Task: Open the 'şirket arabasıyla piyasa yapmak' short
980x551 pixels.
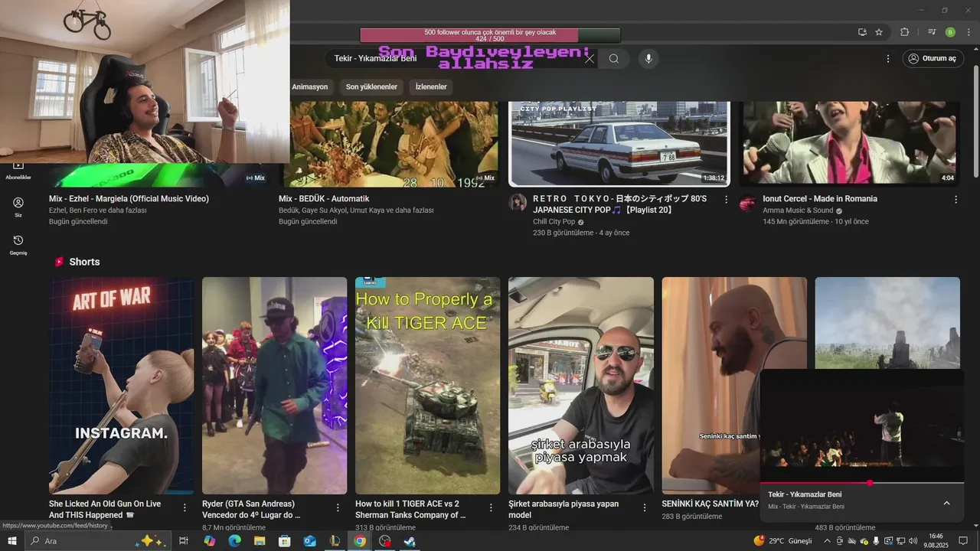Action: (x=581, y=386)
